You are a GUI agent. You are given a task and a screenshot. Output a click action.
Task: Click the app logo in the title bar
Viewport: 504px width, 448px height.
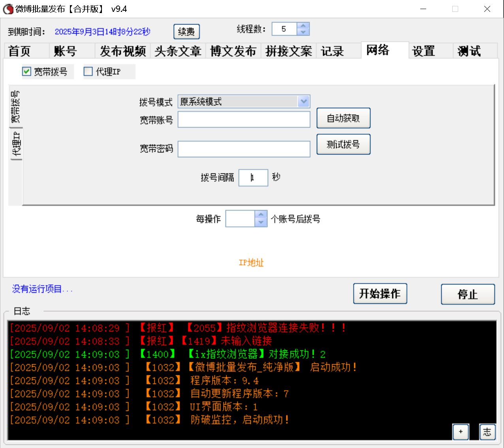click(x=8, y=9)
